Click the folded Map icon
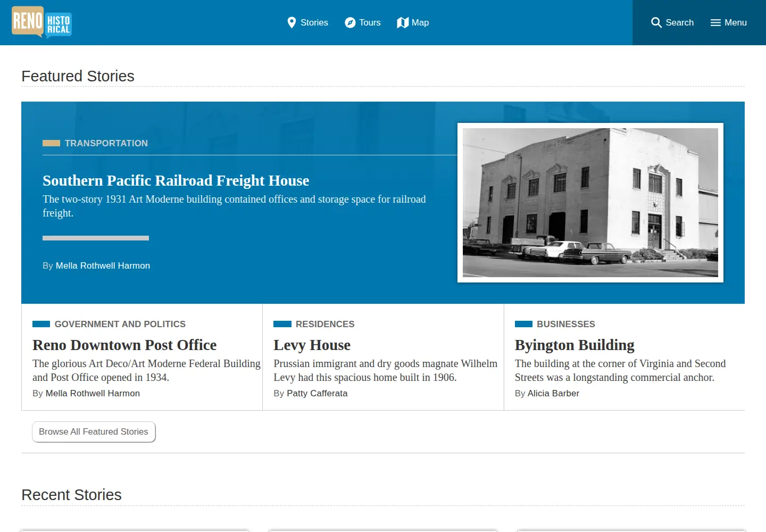 pyautogui.click(x=403, y=22)
